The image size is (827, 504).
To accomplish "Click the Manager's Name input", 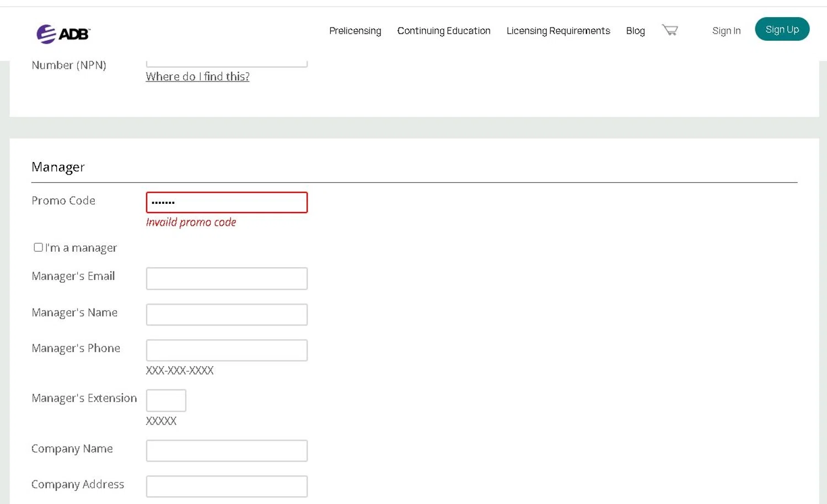I will click(x=227, y=315).
